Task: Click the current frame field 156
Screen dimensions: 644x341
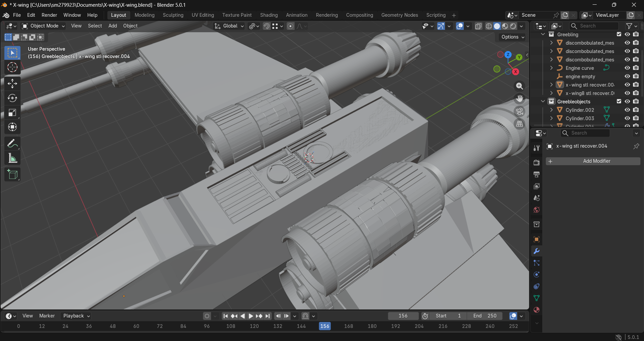Action: 403,316
